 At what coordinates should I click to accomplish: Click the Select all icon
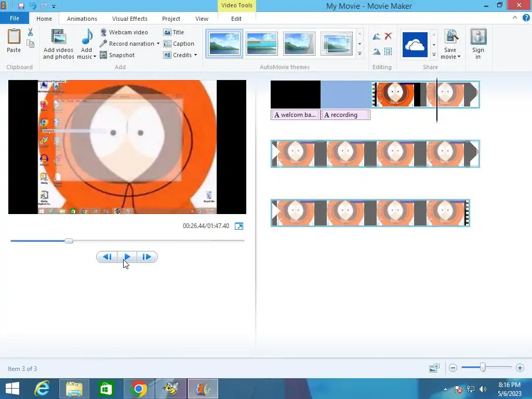click(x=388, y=51)
